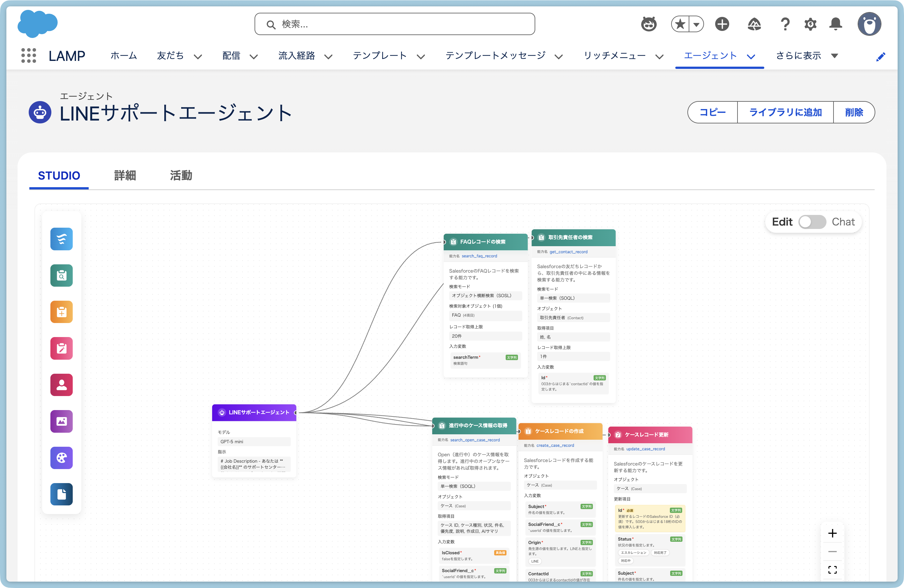This screenshot has width=904, height=588.
Task: Open the リッチメニュー dropdown chevron
Action: pos(659,56)
